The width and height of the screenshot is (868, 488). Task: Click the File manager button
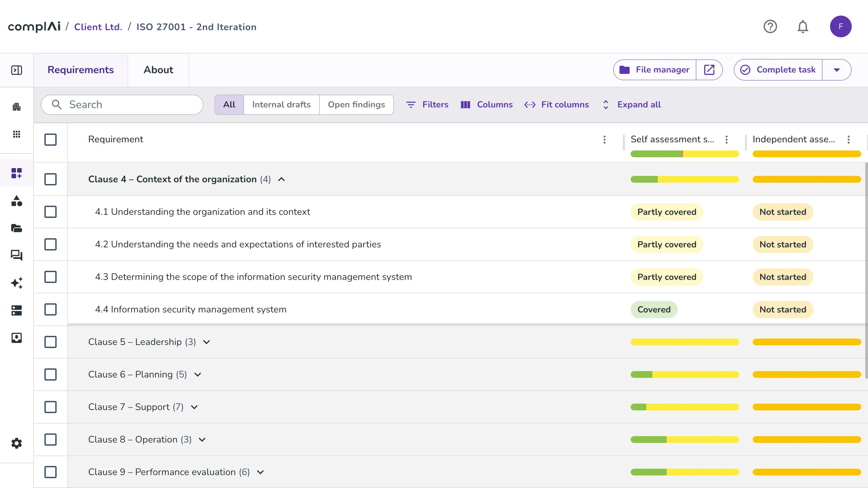coord(655,70)
